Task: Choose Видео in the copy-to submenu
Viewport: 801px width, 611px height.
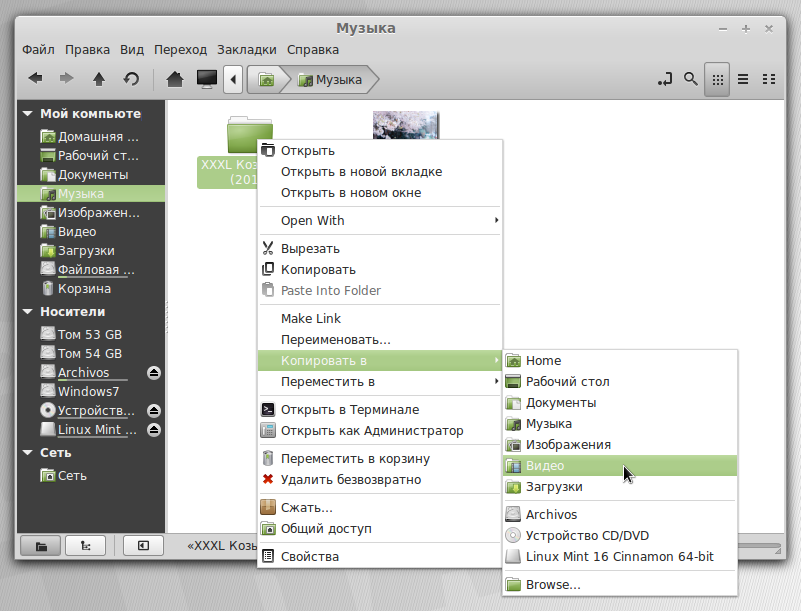Action: 545,466
